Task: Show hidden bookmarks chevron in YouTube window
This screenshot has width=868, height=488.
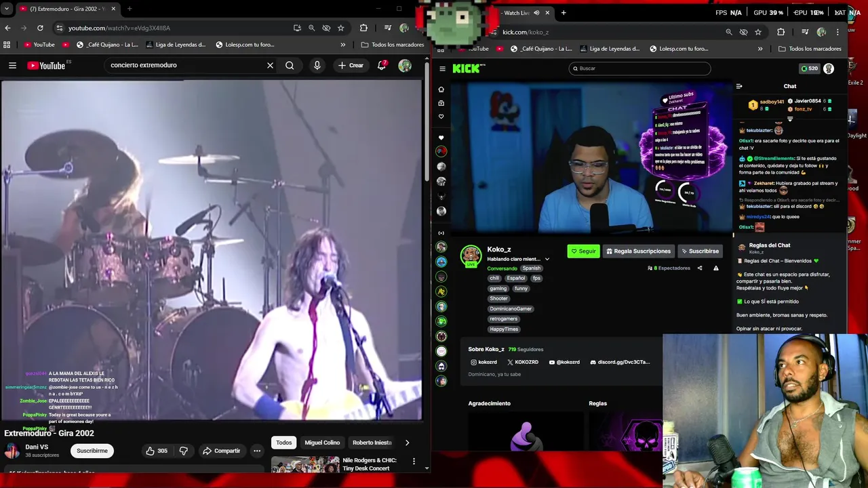Action: (x=342, y=45)
